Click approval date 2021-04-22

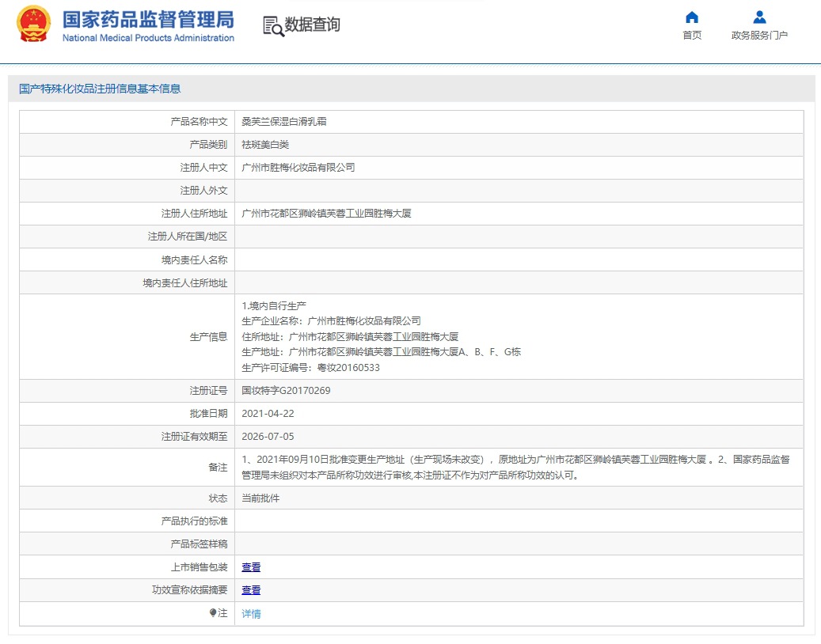(x=268, y=414)
